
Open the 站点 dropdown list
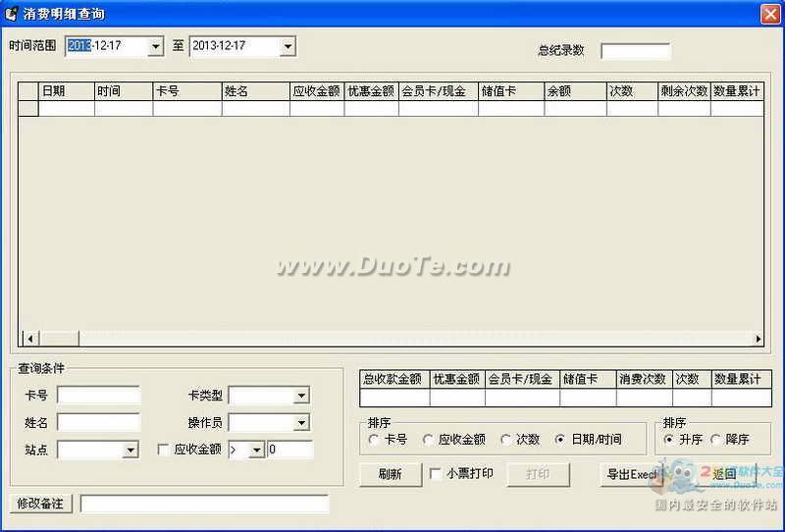131,451
